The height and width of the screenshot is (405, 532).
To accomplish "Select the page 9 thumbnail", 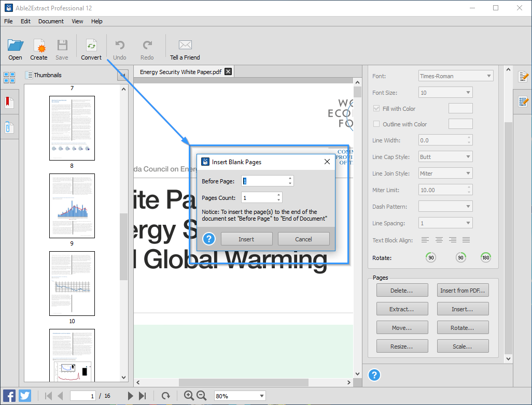I will (x=72, y=206).
